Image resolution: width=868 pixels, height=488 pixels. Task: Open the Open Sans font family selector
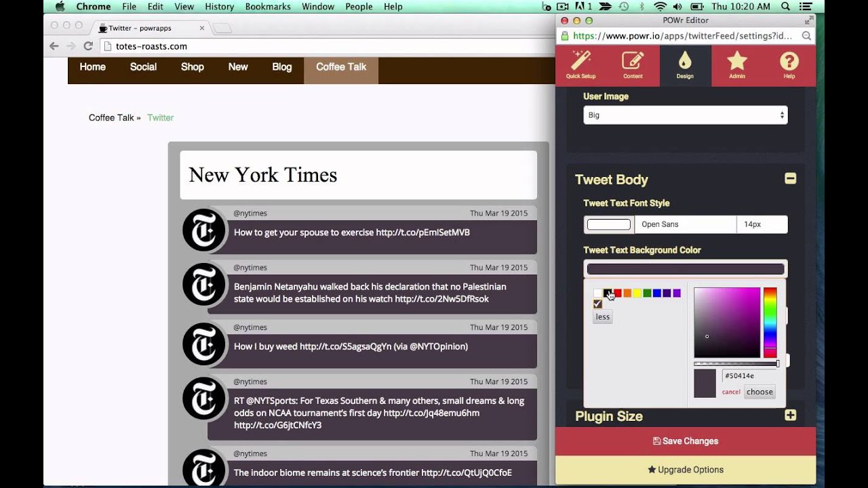(x=685, y=224)
